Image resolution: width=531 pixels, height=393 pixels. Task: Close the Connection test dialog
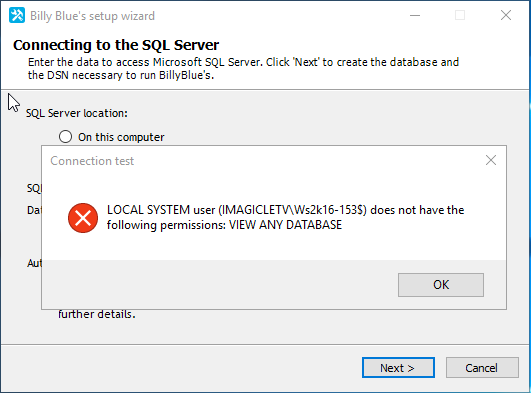(491, 160)
